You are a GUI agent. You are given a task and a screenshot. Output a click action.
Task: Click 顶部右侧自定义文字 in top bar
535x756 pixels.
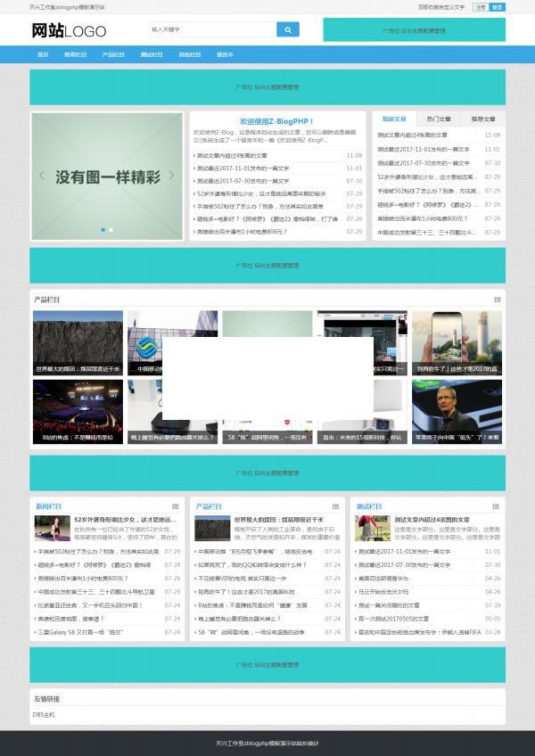(440, 7)
